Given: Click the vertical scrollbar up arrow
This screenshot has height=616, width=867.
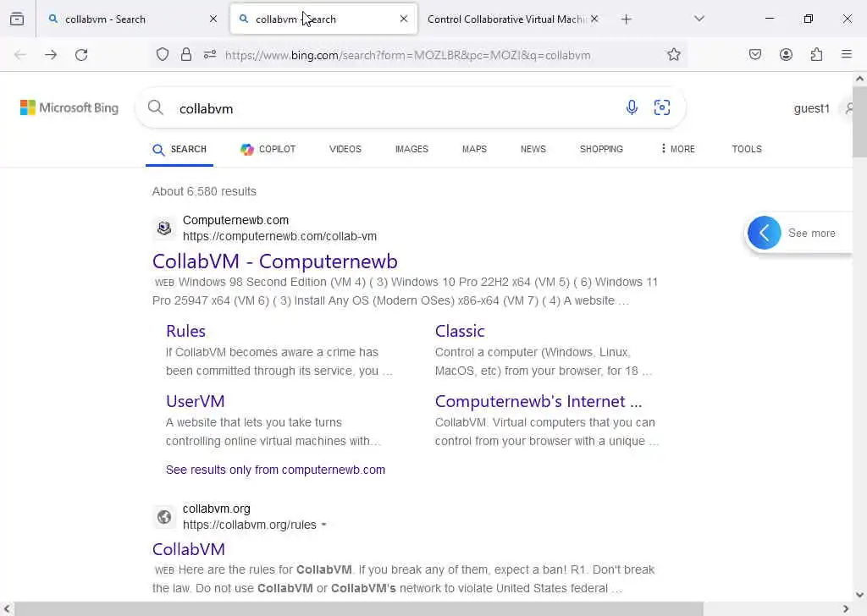Looking at the screenshot, I should (x=859, y=79).
